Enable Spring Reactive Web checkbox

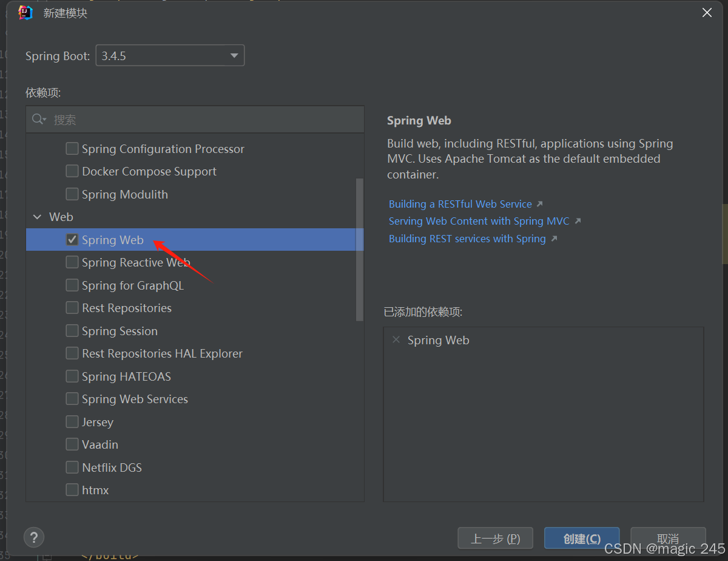[72, 262]
